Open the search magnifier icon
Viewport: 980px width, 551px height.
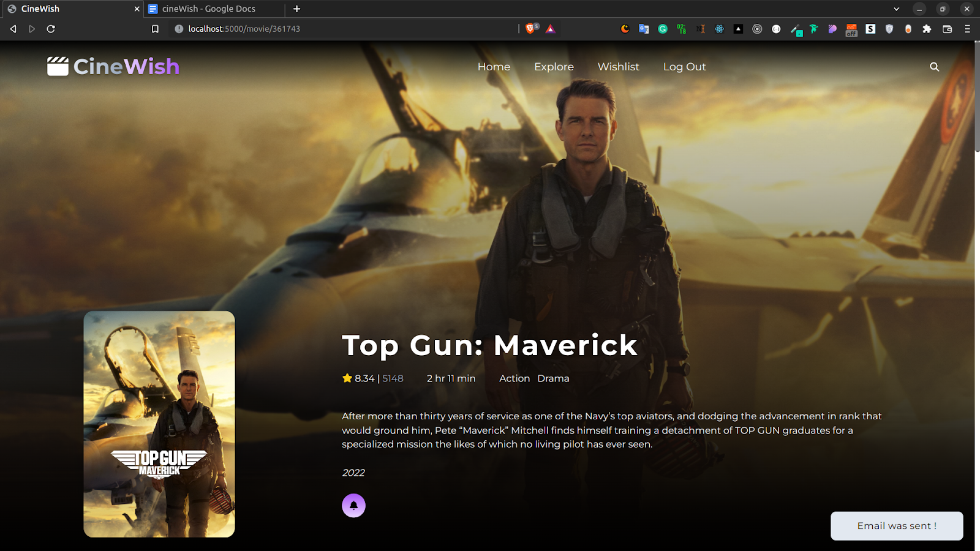tap(934, 67)
